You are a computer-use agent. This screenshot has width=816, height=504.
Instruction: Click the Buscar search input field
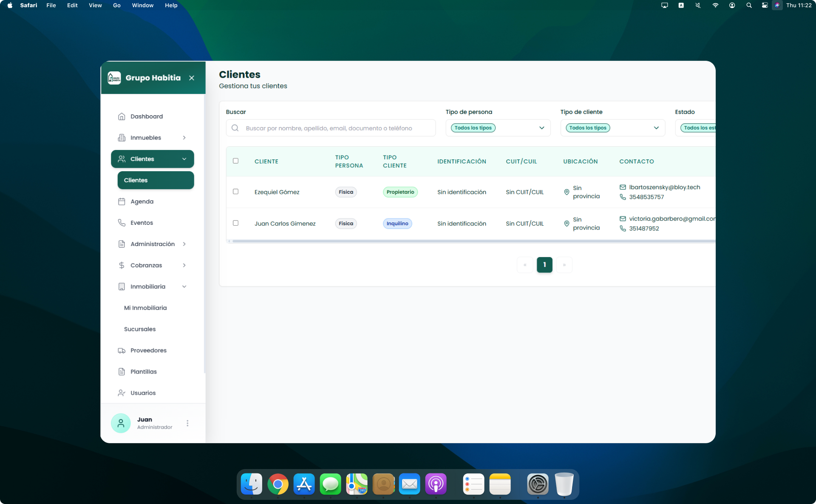click(x=336, y=128)
